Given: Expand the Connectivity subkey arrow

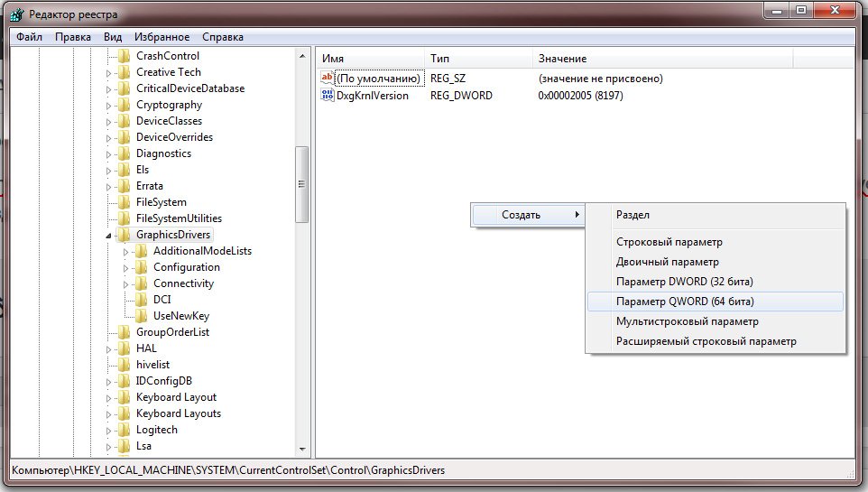Looking at the screenshot, I should click(127, 283).
